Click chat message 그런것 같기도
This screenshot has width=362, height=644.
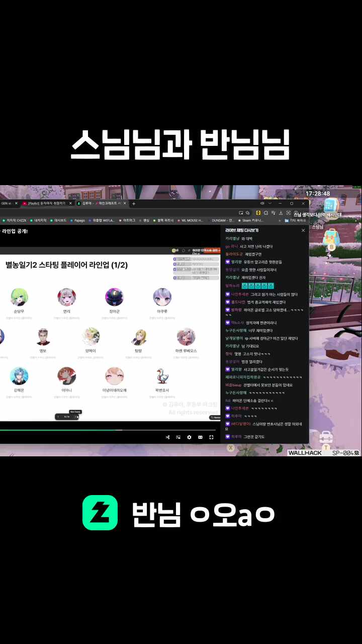point(255,437)
